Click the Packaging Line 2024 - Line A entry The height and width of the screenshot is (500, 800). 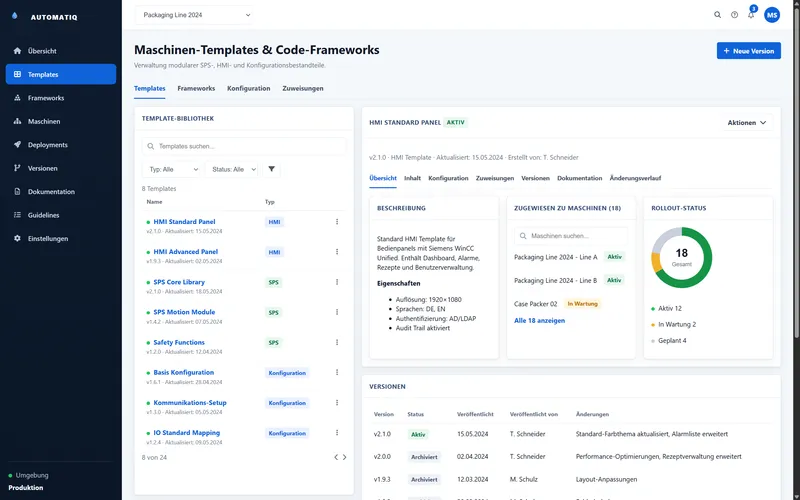[556, 257]
